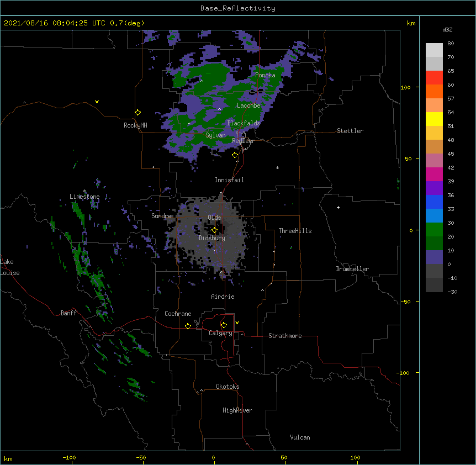Click the -50 tick on bottom axis

click(141, 457)
